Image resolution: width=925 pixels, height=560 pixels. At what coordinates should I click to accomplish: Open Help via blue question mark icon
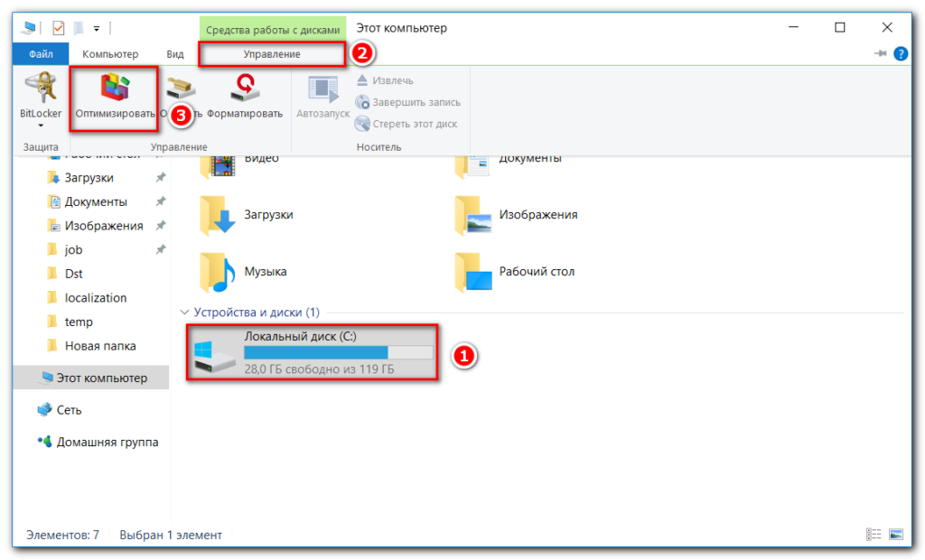click(x=901, y=54)
